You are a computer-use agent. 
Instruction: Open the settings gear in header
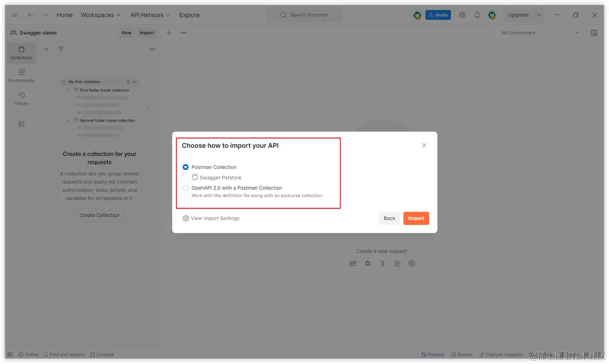(462, 15)
